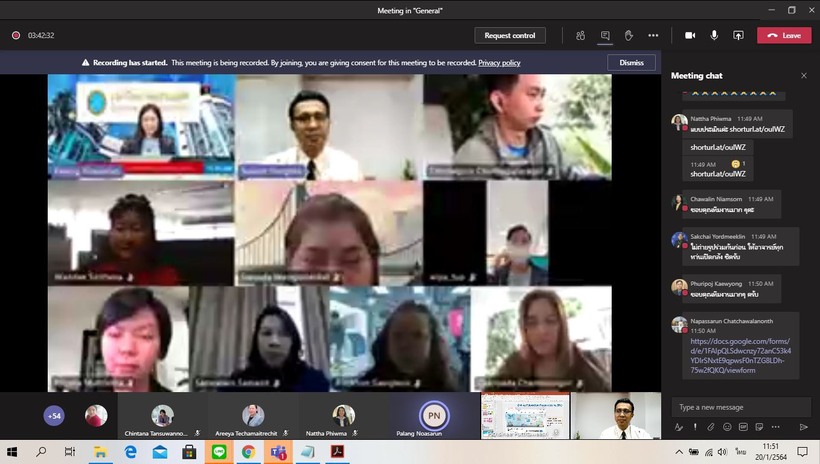The width and height of the screenshot is (820, 464).
Task: Open the network status tray icon
Action: click(709, 451)
